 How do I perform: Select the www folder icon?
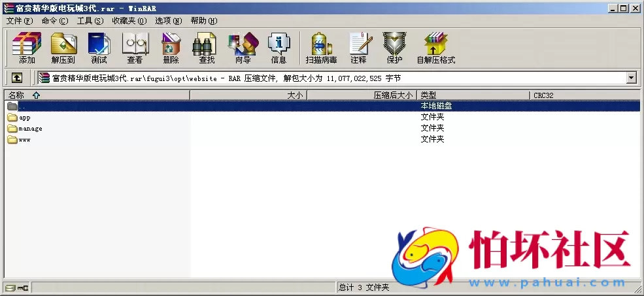(x=12, y=140)
